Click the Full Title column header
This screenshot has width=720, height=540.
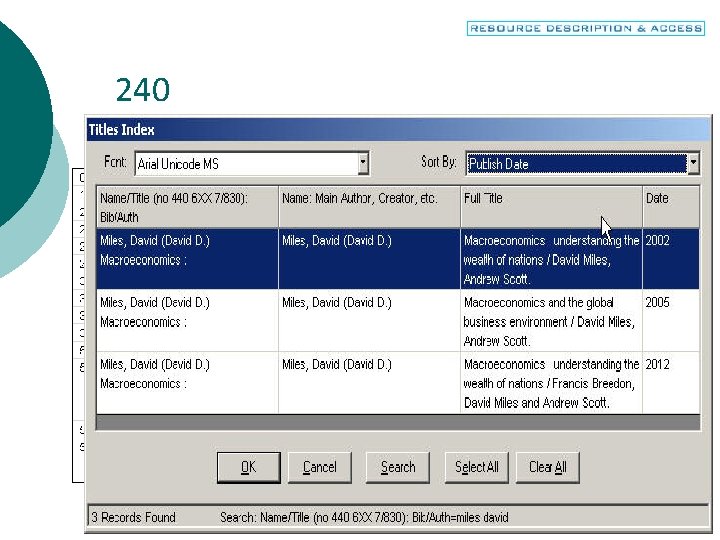[x=551, y=207]
